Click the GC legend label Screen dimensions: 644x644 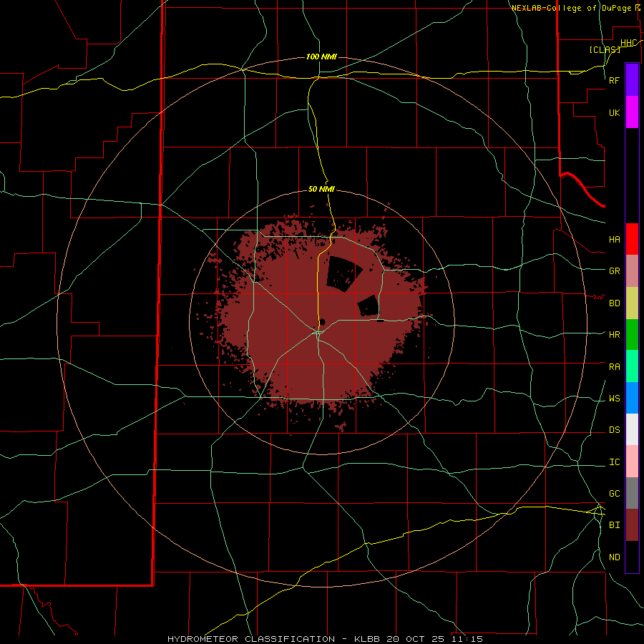pyautogui.click(x=615, y=493)
